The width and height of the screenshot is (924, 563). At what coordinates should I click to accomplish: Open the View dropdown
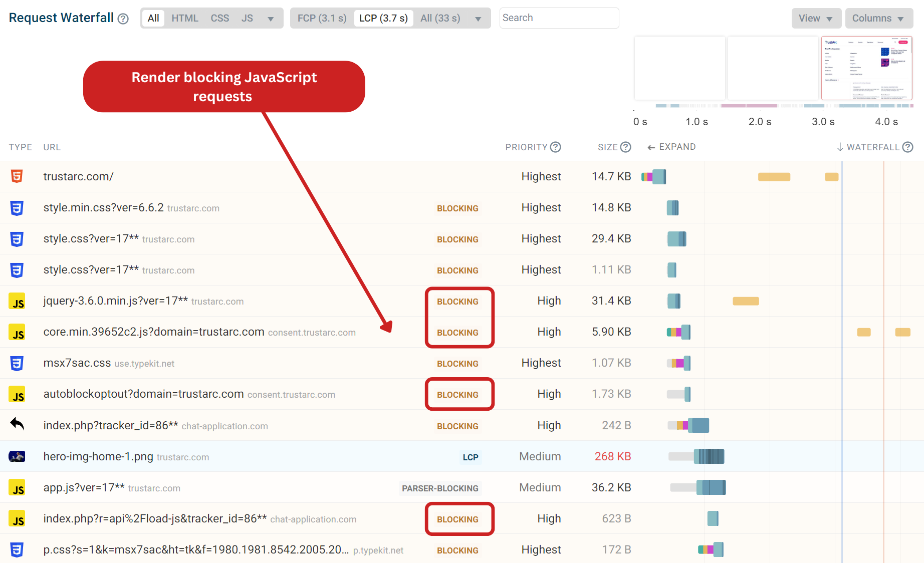[x=816, y=18]
